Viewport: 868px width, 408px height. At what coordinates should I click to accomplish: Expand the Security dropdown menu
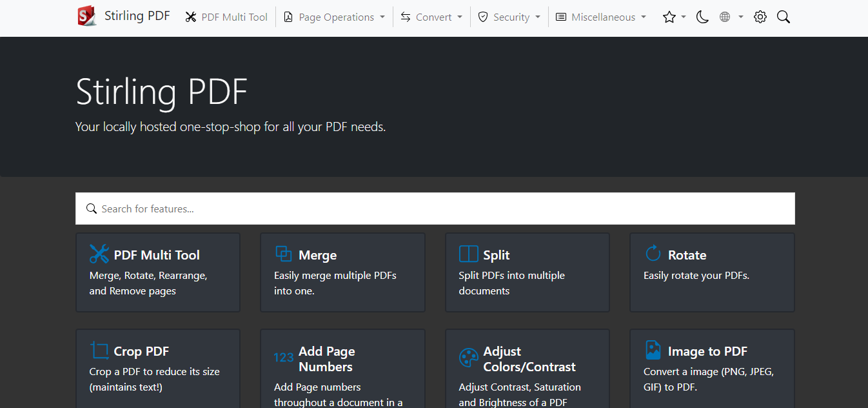click(x=509, y=17)
